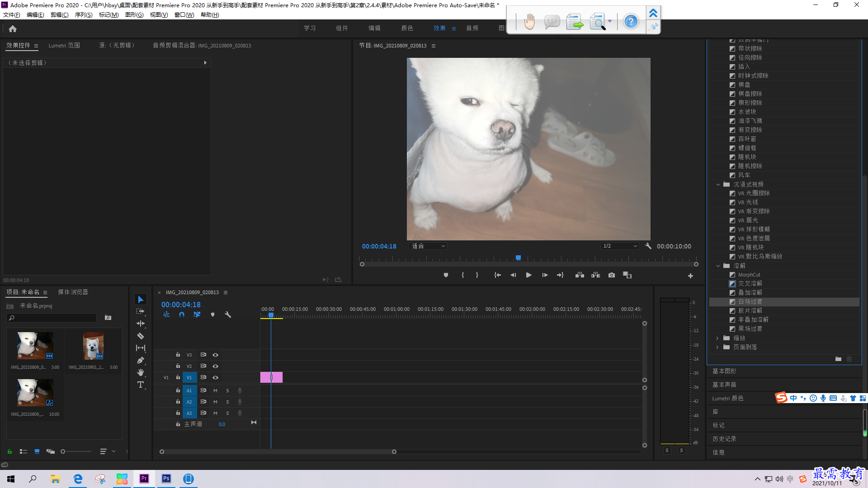Select the Hand tool in the tools panel
The width and height of the screenshot is (868, 488).
tap(141, 372)
